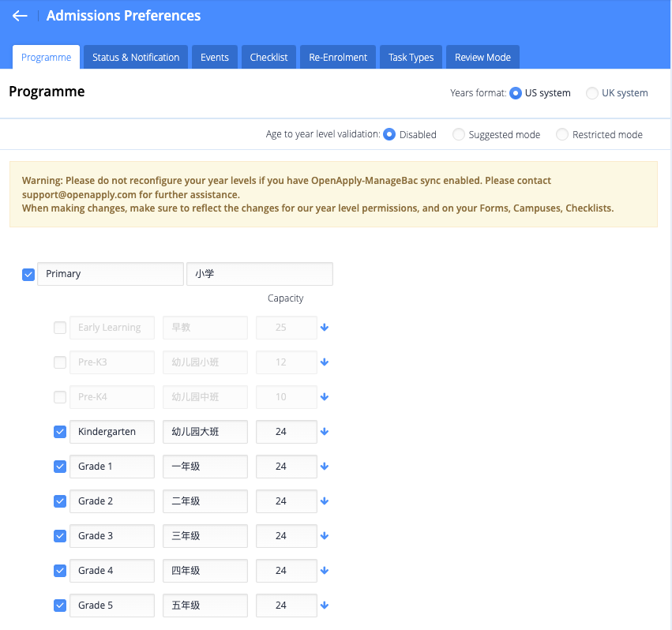Image resolution: width=672 pixels, height=630 pixels.
Task: Switch to the Status & Notification tab
Action: point(136,58)
